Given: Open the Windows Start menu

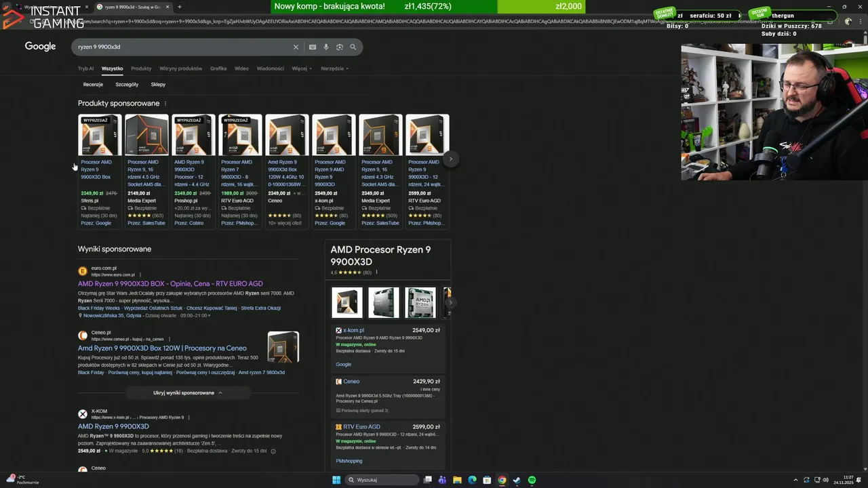Looking at the screenshot, I should pos(336,480).
